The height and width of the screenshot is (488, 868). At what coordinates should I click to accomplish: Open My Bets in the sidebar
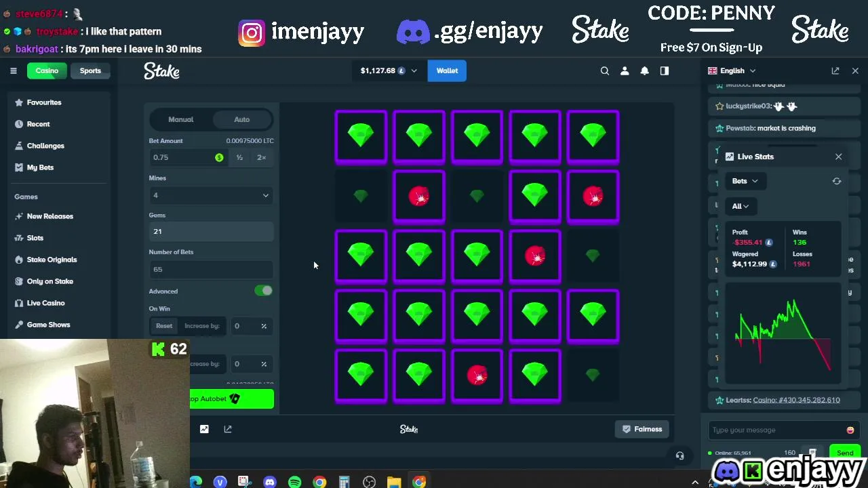click(x=40, y=167)
